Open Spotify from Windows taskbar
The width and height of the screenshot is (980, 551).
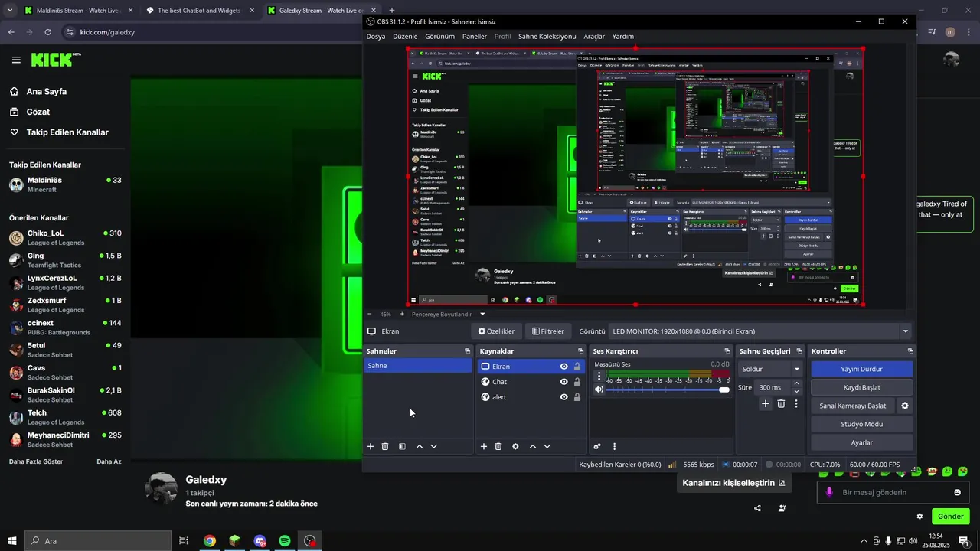point(284,541)
